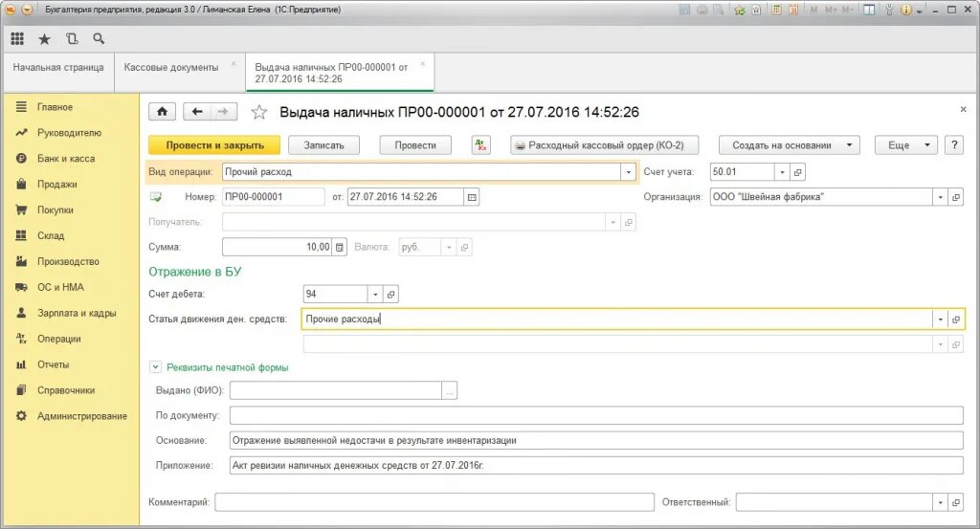The image size is (980, 529).
Task: Expand Вид операции dropdown
Action: click(628, 172)
